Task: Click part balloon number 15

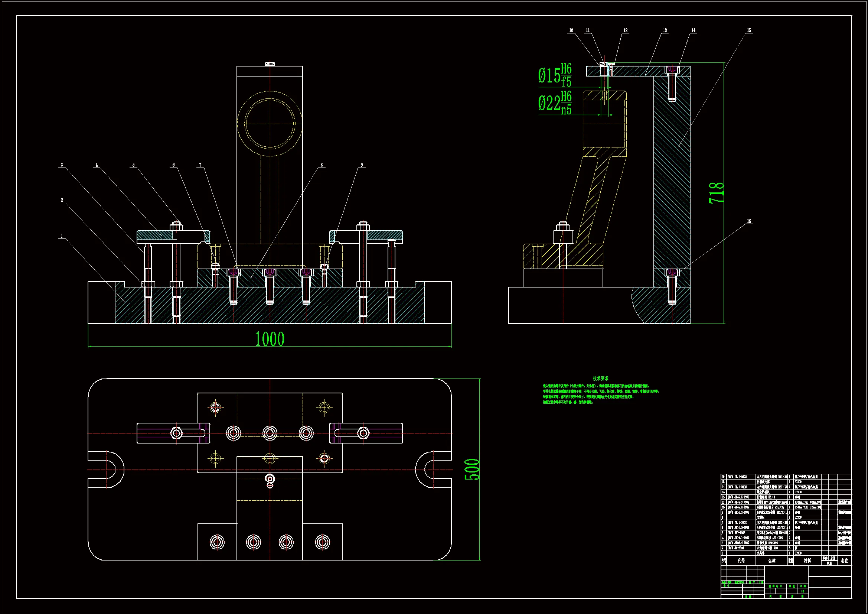Action: coord(749,30)
